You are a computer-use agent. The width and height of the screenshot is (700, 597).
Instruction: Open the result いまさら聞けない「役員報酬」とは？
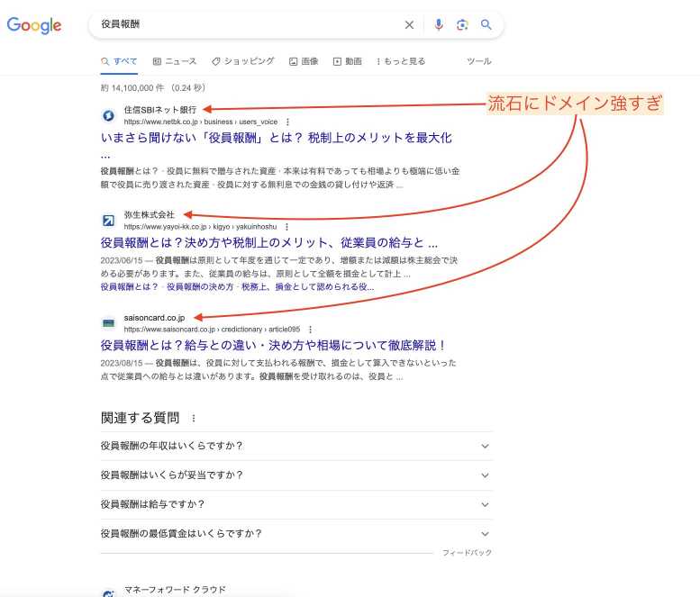point(277,138)
